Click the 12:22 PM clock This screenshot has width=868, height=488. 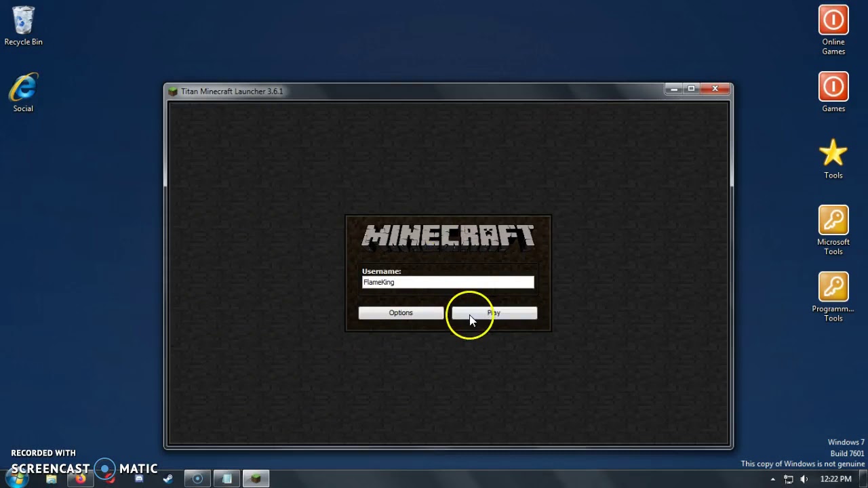(835, 479)
